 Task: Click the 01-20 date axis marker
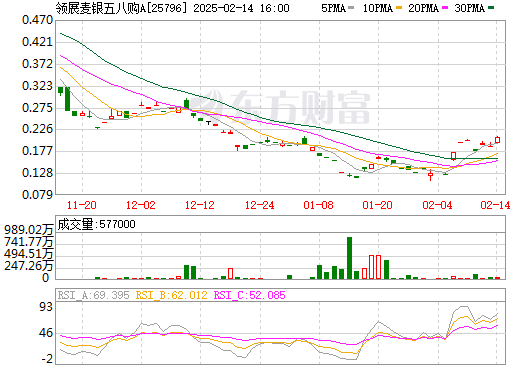click(378, 205)
